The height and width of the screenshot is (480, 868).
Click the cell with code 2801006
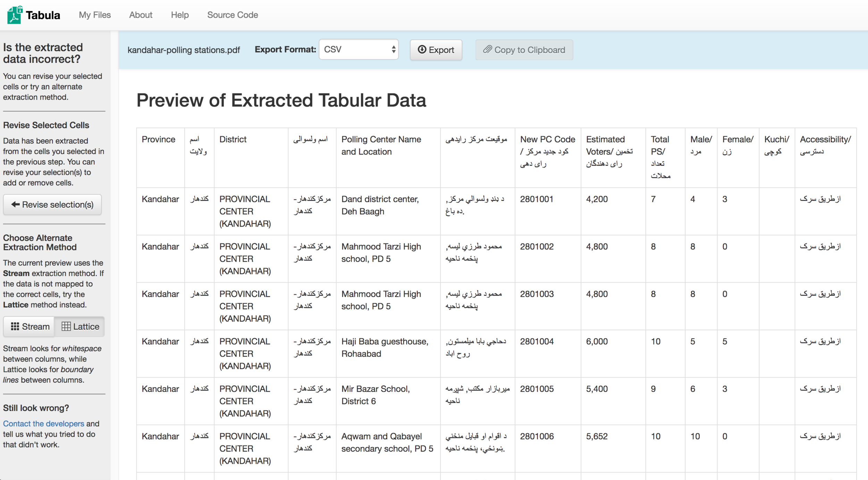pos(548,448)
